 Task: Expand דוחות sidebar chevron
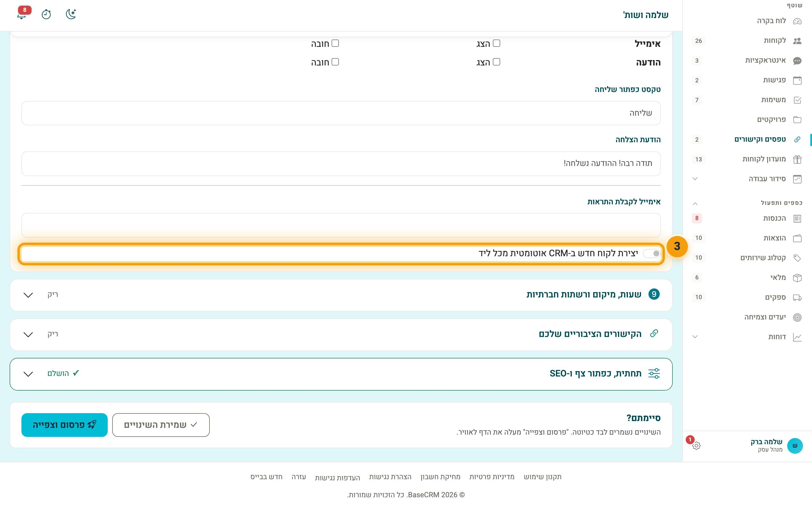(x=695, y=337)
